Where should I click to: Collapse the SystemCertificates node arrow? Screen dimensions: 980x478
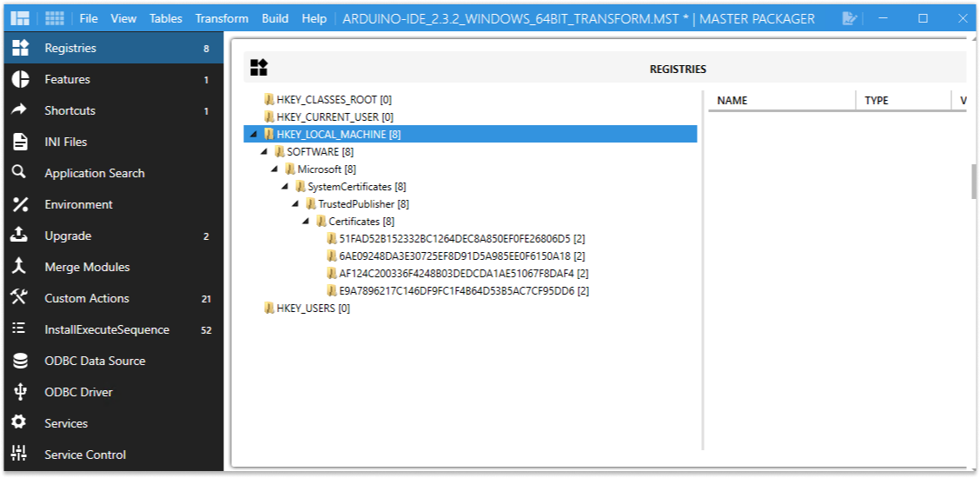tap(284, 187)
